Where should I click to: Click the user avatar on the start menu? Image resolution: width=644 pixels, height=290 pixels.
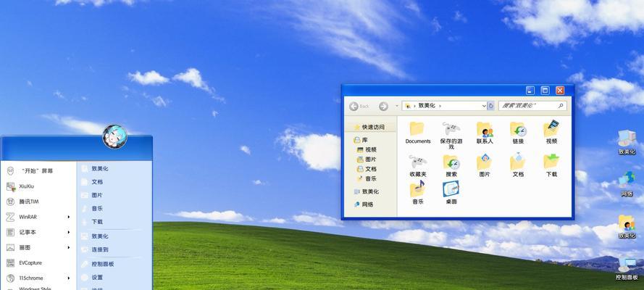click(x=114, y=137)
